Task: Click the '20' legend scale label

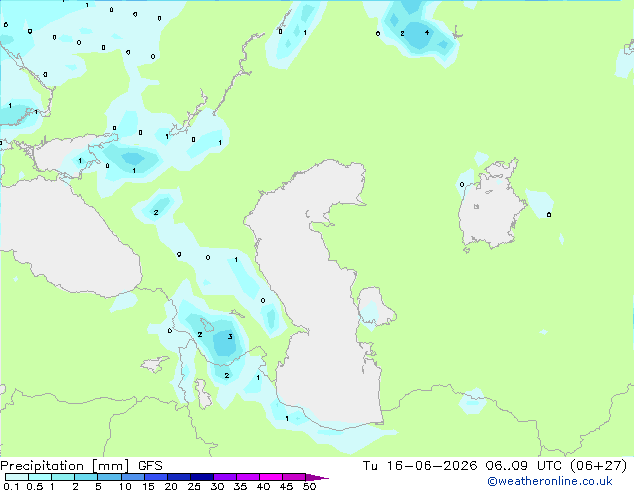Action: click(171, 486)
